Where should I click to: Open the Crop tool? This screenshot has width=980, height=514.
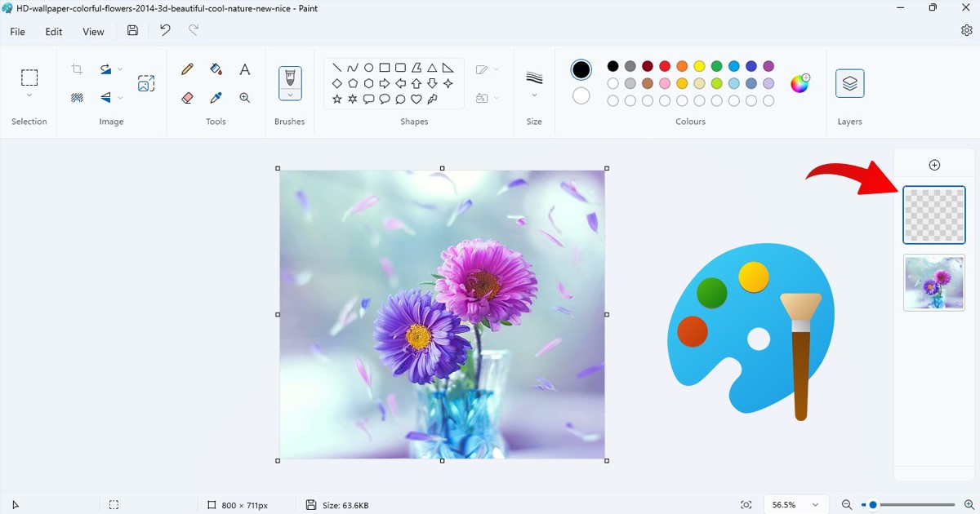tap(77, 69)
